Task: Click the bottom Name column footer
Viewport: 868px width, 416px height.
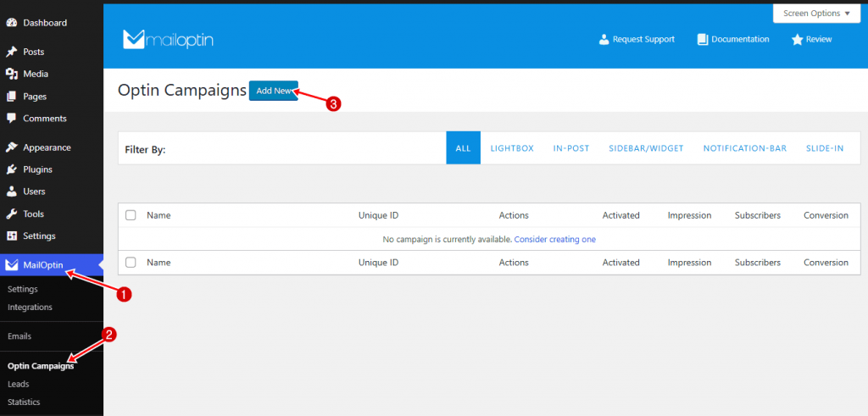Action: pyautogui.click(x=159, y=262)
